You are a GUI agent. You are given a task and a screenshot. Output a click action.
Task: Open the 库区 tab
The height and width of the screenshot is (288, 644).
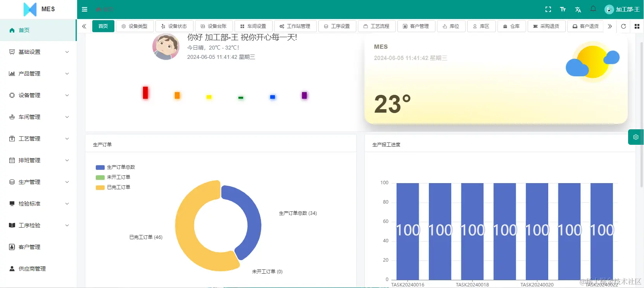pyautogui.click(x=481, y=26)
